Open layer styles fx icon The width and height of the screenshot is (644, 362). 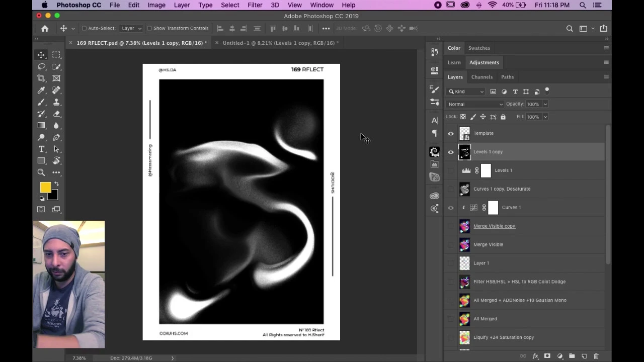point(535,356)
